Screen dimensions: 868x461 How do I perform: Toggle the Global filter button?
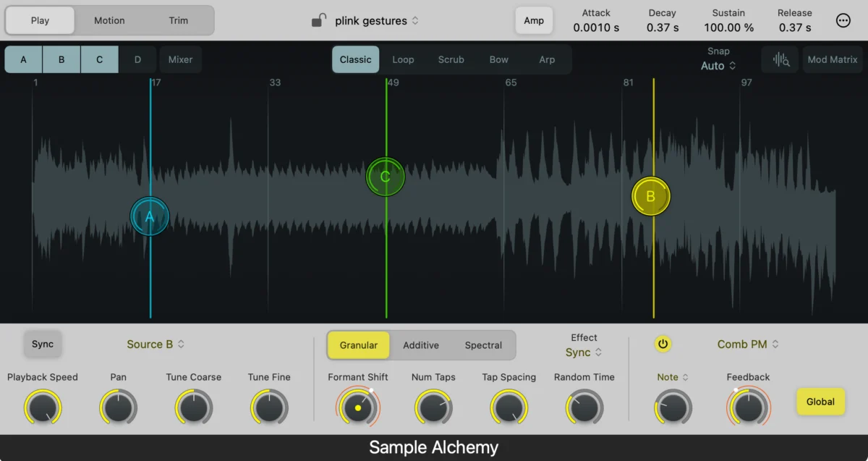click(x=820, y=402)
